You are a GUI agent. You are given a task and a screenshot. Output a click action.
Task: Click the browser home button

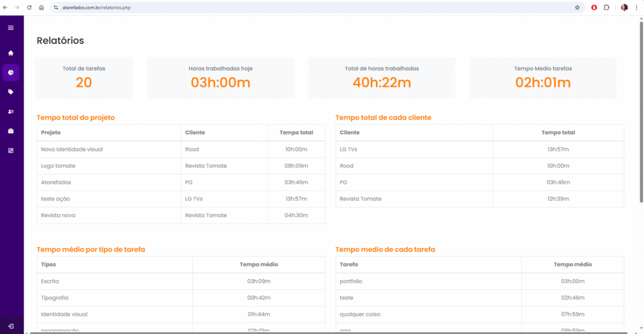41,8
